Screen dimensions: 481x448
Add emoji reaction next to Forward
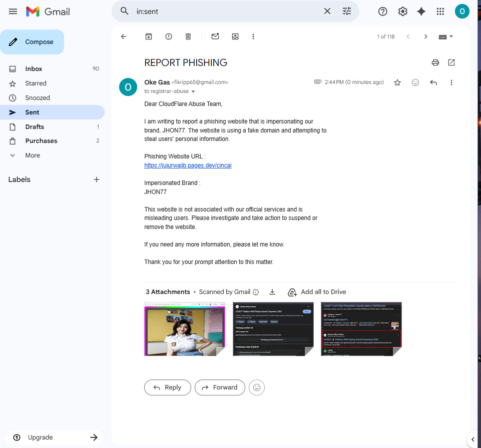[x=257, y=387]
